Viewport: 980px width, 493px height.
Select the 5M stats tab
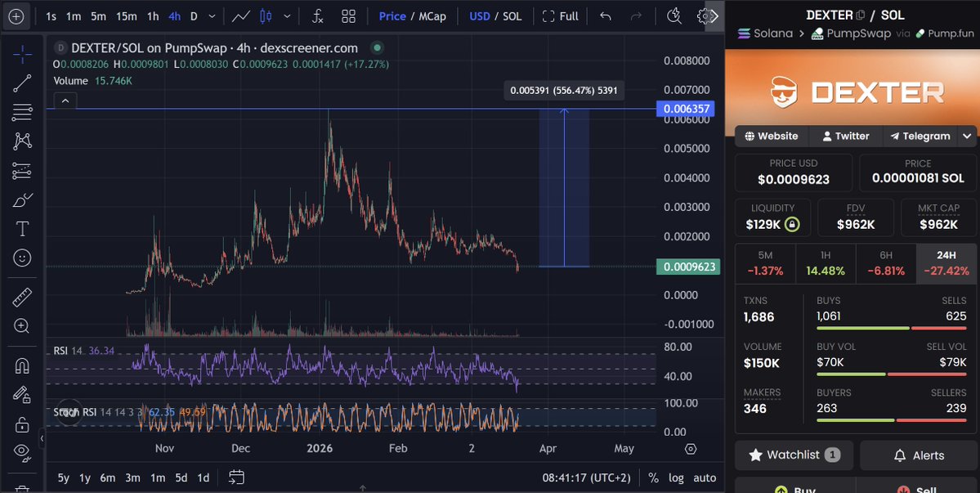(765, 263)
